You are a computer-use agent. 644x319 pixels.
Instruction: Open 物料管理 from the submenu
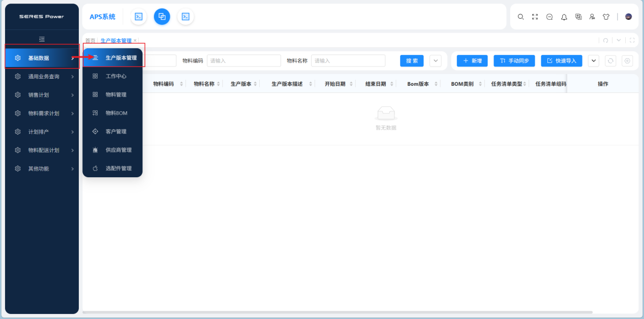tap(113, 94)
